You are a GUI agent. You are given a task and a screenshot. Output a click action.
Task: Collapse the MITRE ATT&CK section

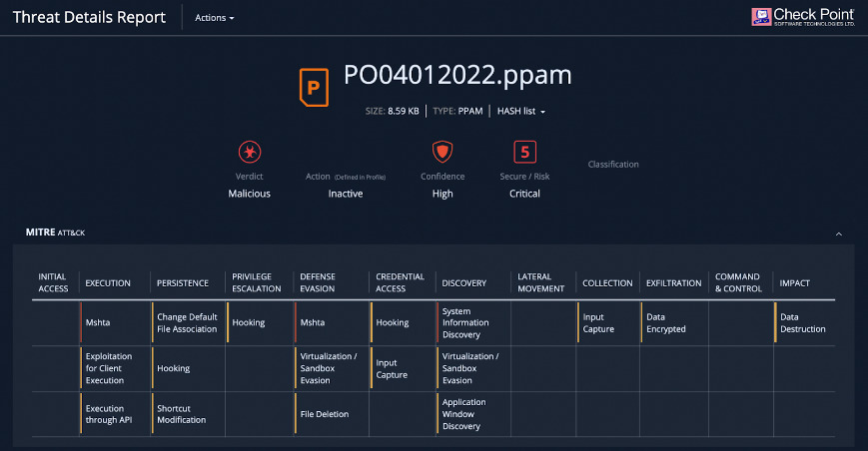click(x=839, y=233)
